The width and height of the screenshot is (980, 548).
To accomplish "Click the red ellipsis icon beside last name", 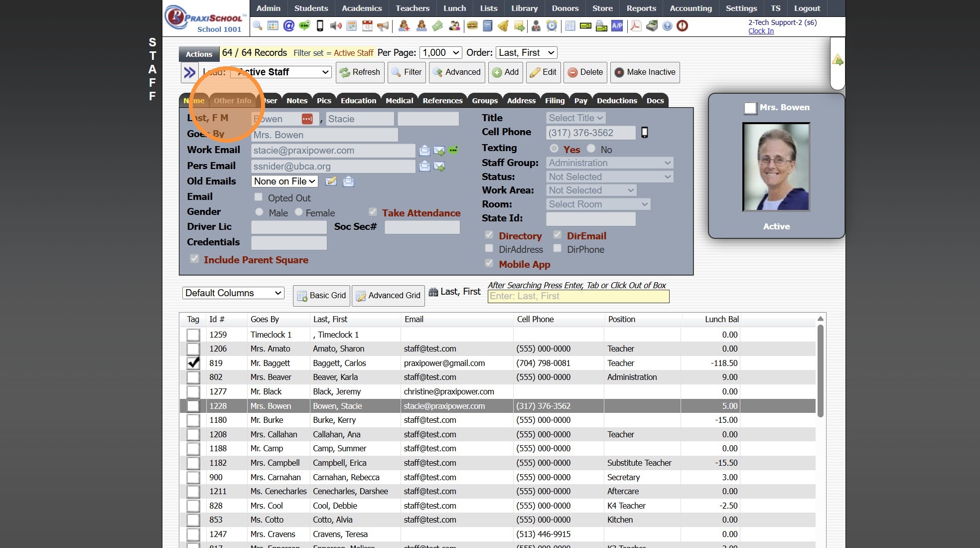I will coord(307,119).
